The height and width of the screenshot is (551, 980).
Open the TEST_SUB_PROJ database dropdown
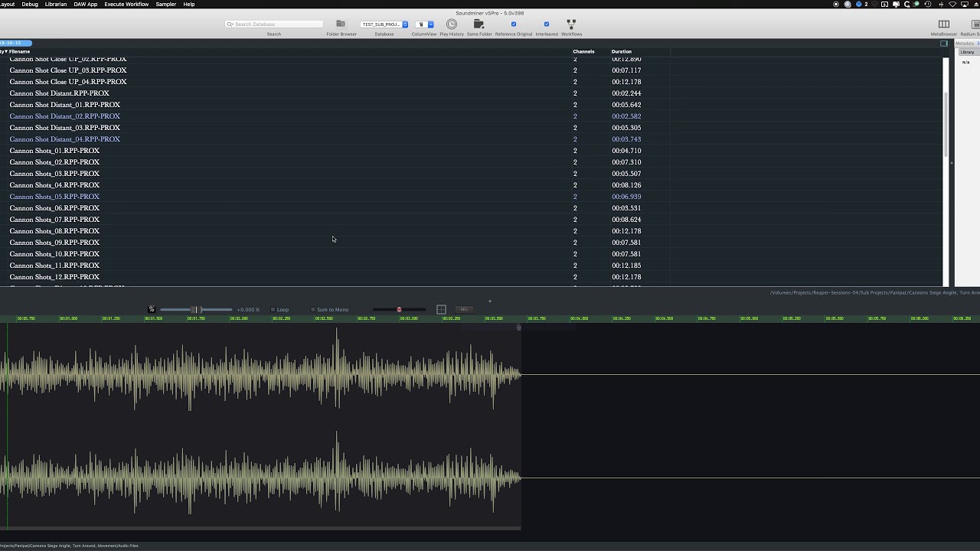click(384, 24)
